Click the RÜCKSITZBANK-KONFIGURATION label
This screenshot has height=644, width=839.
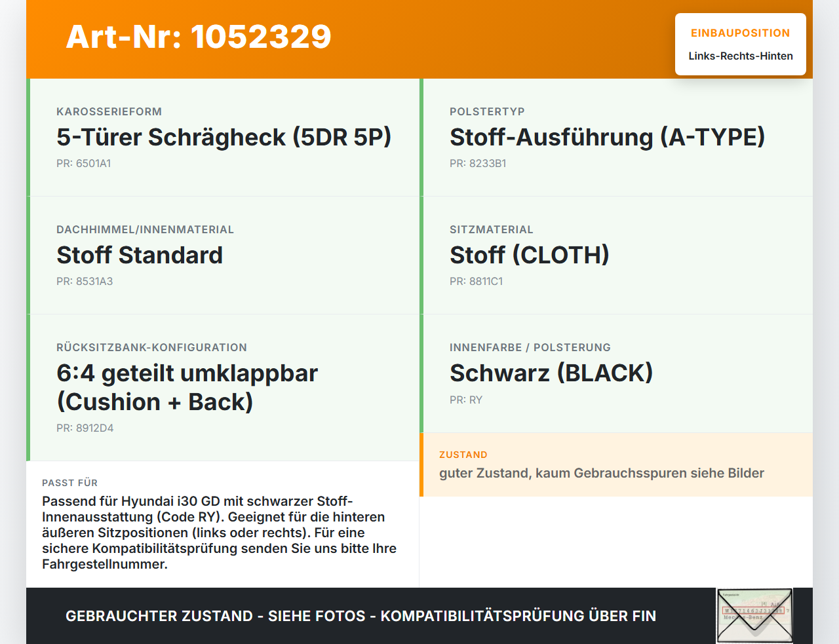(151, 347)
